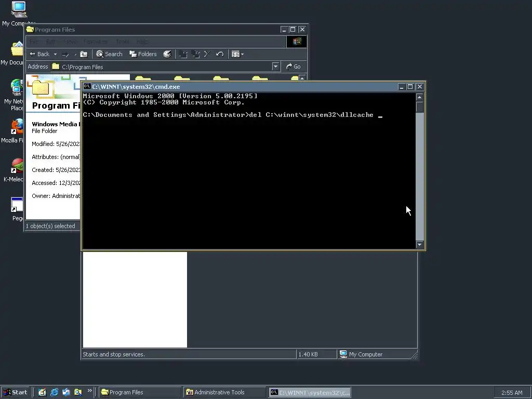This screenshot has width=532, height=399.
Task: Click the 'Owner: Administrat' line in info panel
Action: [x=56, y=196]
